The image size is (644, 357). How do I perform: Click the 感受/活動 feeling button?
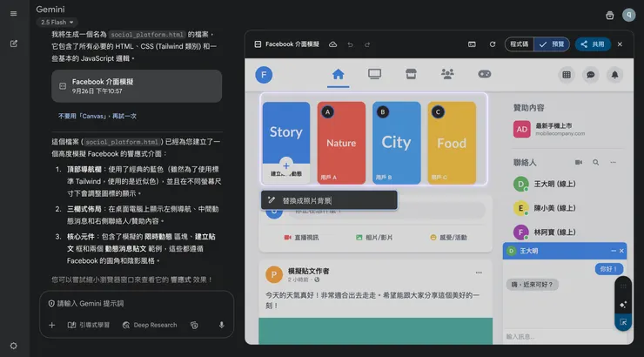(448, 238)
